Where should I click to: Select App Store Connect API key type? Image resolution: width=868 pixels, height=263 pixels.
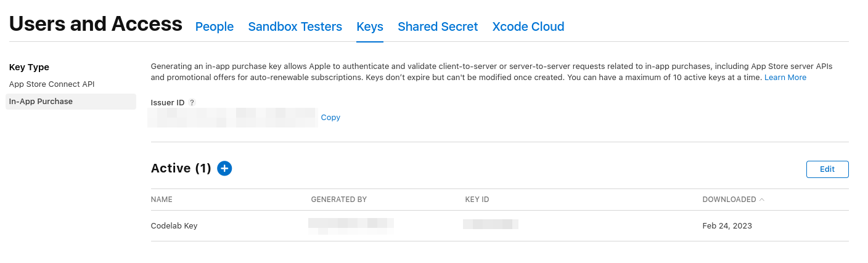(x=52, y=84)
